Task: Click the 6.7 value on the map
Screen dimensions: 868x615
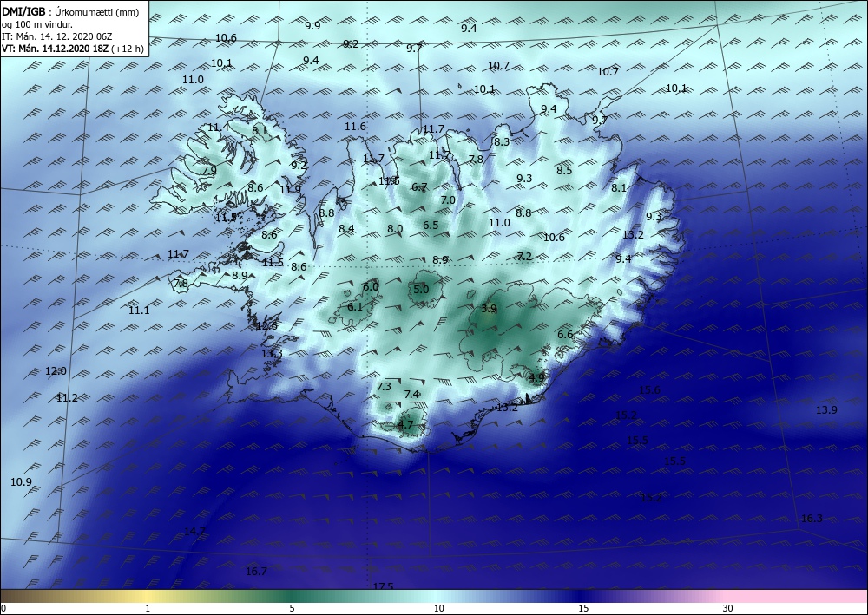Action: pyautogui.click(x=419, y=187)
